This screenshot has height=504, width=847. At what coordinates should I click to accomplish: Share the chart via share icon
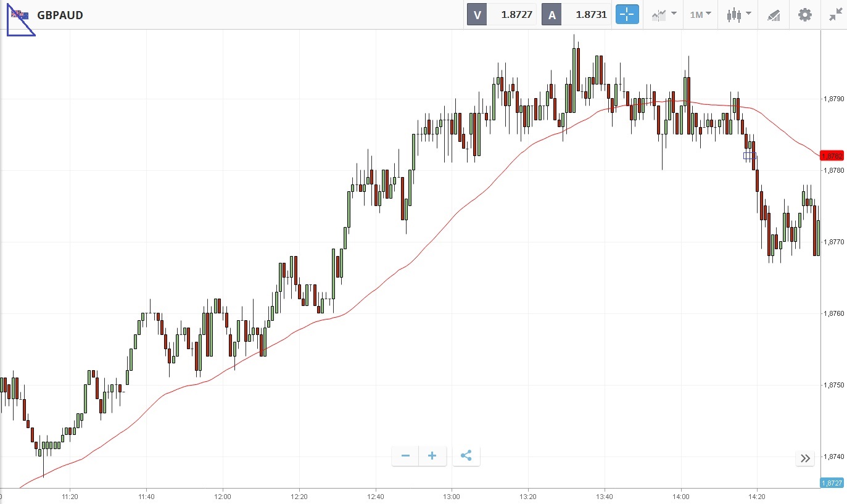(466, 456)
